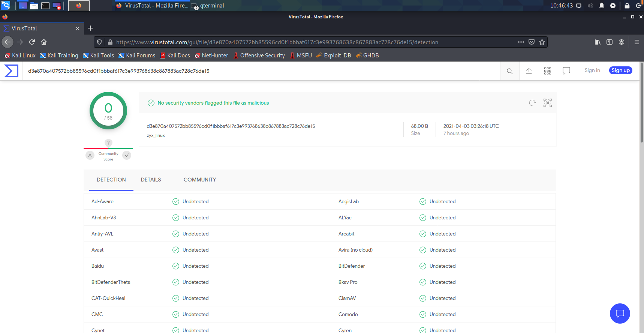Open Kali Training bookmark
This screenshot has width=644, height=333.
pyautogui.click(x=59, y=55)
